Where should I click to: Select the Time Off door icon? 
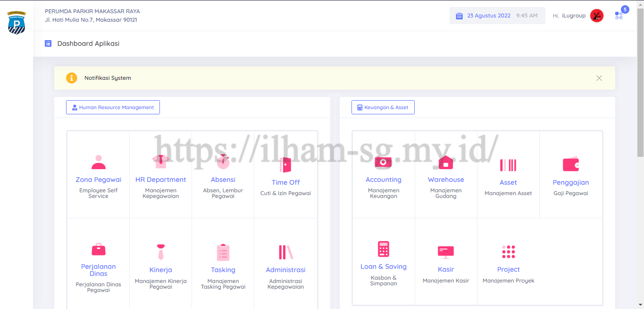coord(285,165)
